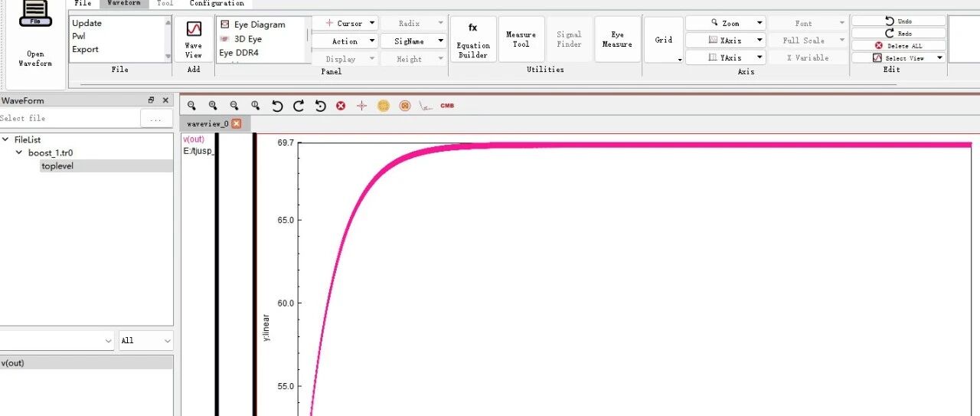980x416 pixels.
Task: Select boost_1.tr0 in the file tree
Action: tap(51, 153)
